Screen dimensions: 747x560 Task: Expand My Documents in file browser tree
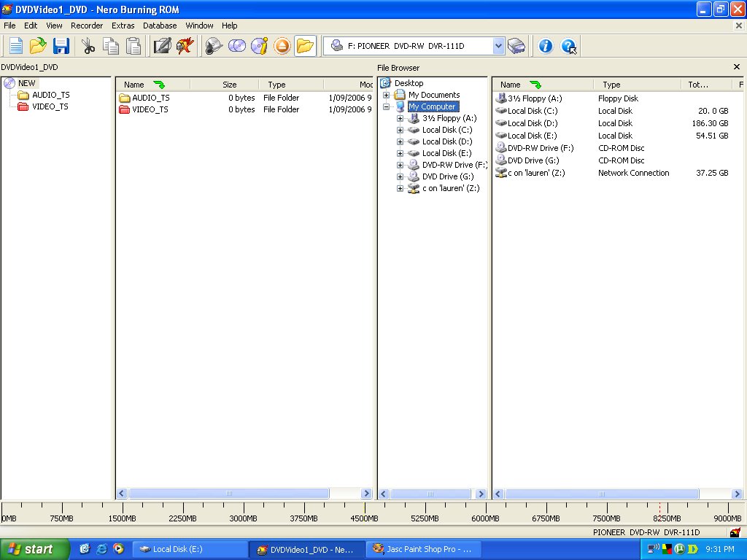click(x=387, y=96)
